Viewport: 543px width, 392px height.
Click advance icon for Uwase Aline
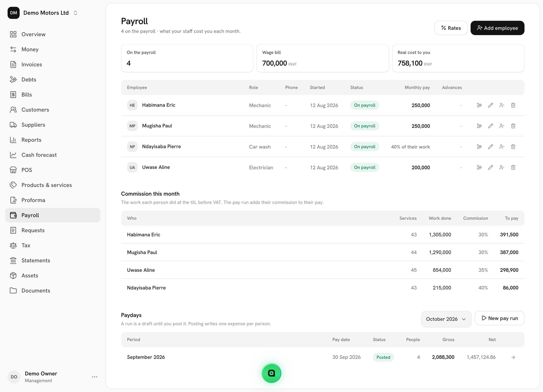pyautogui.click(x=479, y=167)
